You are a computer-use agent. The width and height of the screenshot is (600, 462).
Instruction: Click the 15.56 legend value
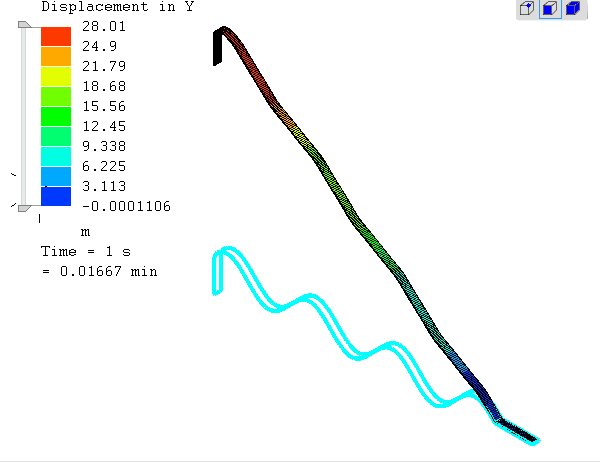[x=104, y=106]
